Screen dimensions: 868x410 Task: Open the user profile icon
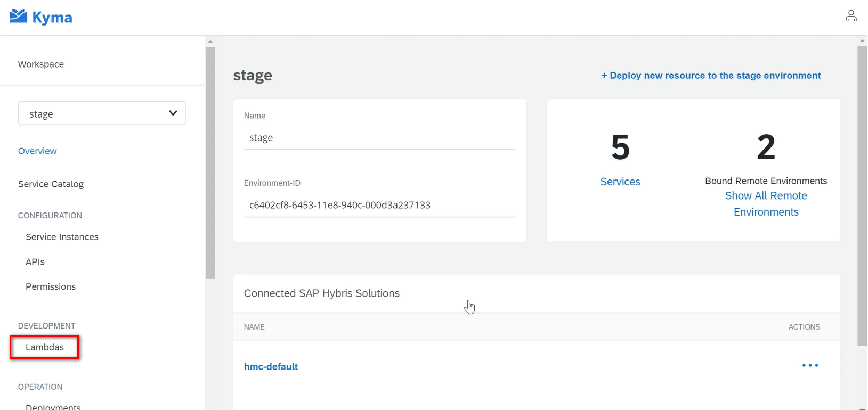[851, 16]
